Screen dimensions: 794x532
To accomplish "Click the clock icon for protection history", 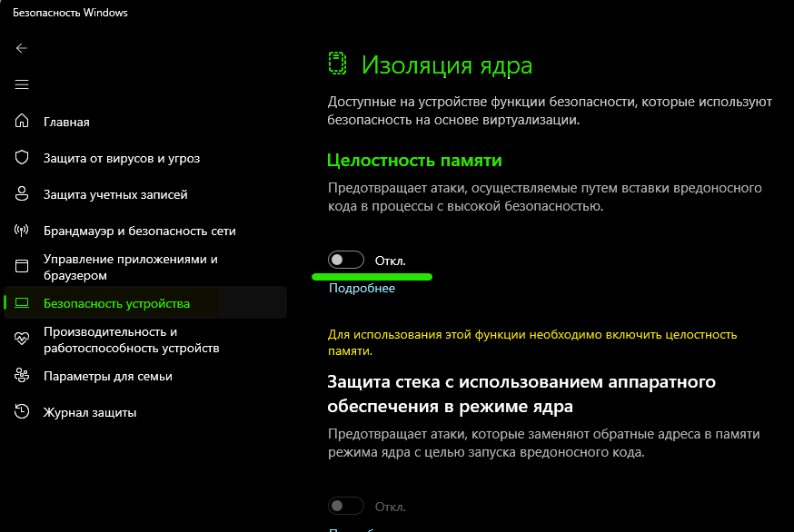I will [x=21, y=411].
